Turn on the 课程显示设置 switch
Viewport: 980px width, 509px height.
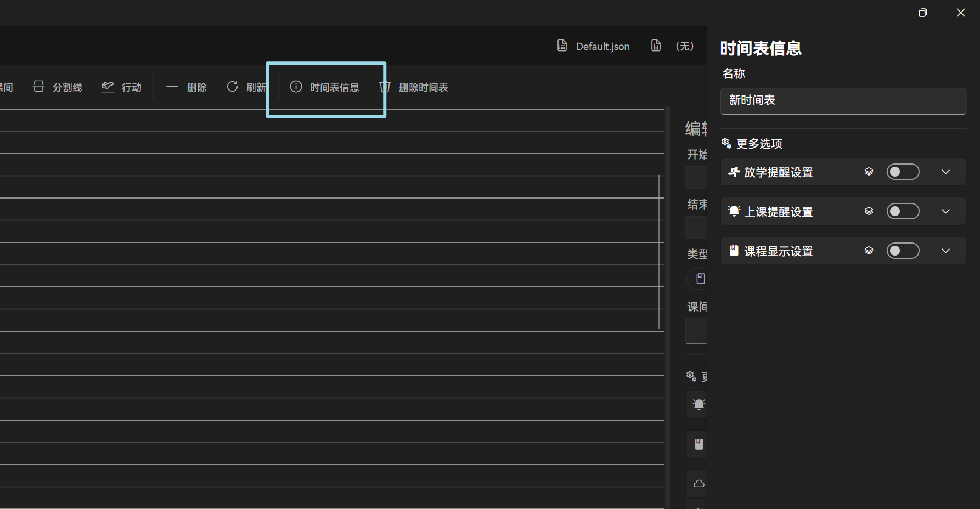tap(903, 250)
